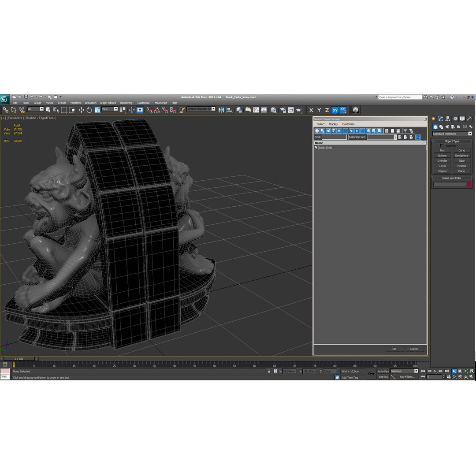The image size is (476, 476).
Task: Click the Align tool icon
Action: 230,110
